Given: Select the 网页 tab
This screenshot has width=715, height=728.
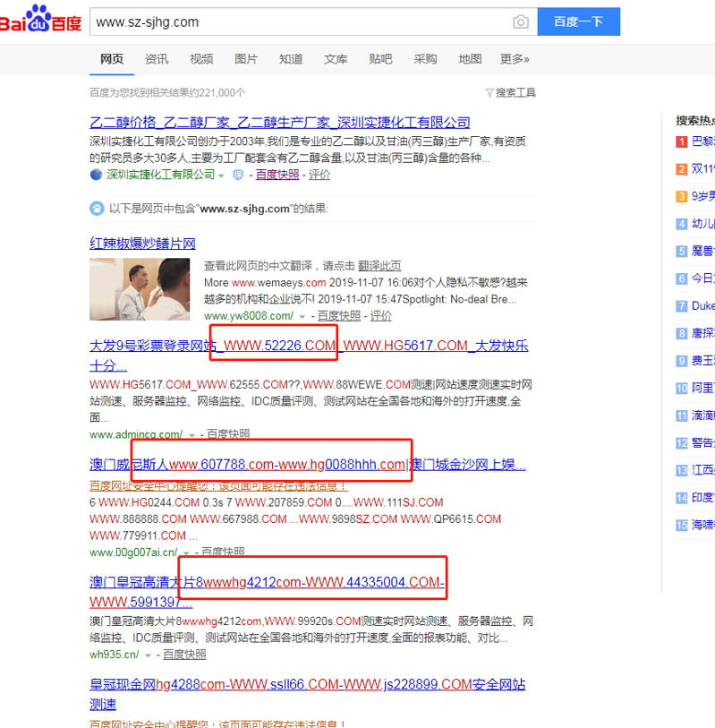Looking at the screenshot, I should pyautogui.click(x=112, y=59).
